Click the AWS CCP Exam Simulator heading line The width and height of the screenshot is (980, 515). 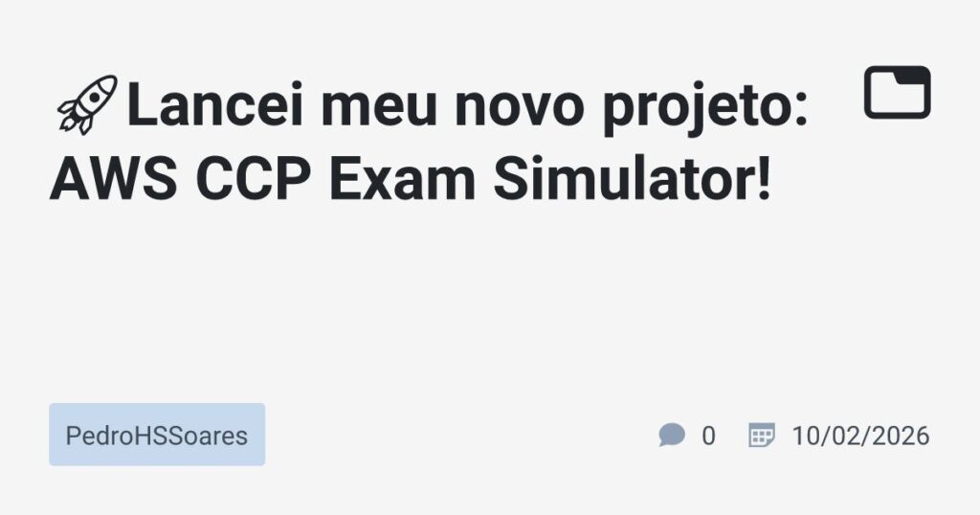coord(410,180)
